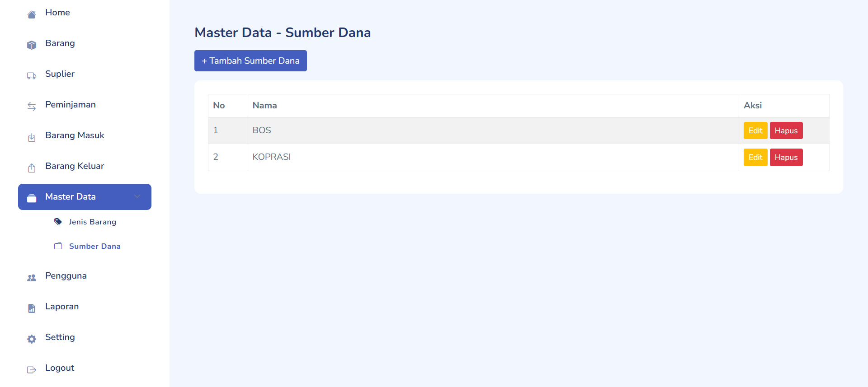Click the Barang box icon
868x387 pixels.
pos(32,45)
